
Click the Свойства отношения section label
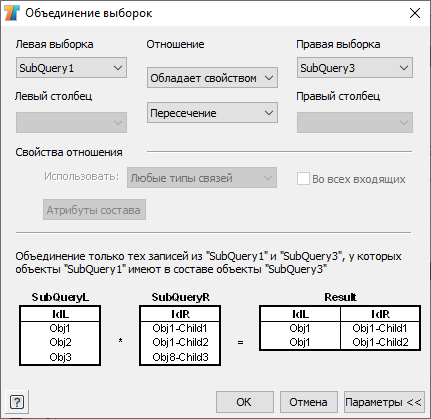click(x=69, y=152)
